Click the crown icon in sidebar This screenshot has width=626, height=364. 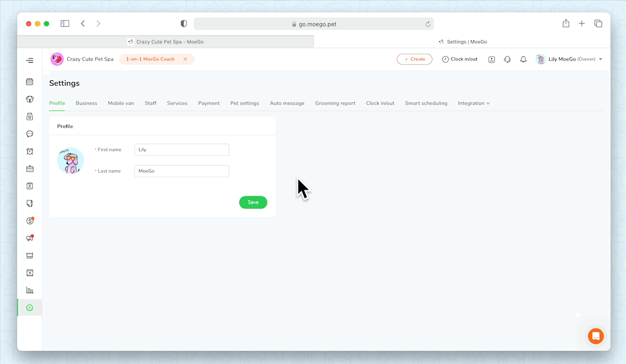[30, 256]
